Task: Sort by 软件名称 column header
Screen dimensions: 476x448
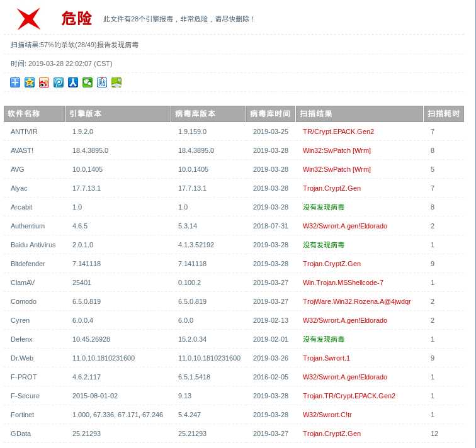Action: point(34,114)
